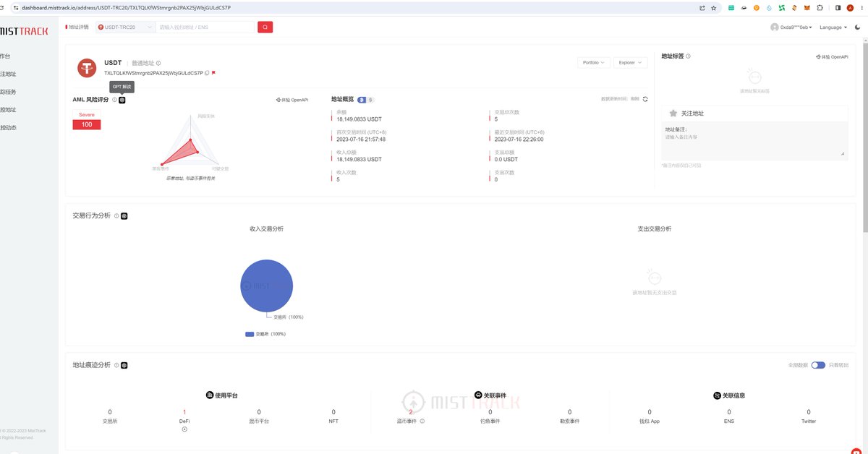
Task: Click the info icon beside AML 风险评分
Action: click(114, 100)
